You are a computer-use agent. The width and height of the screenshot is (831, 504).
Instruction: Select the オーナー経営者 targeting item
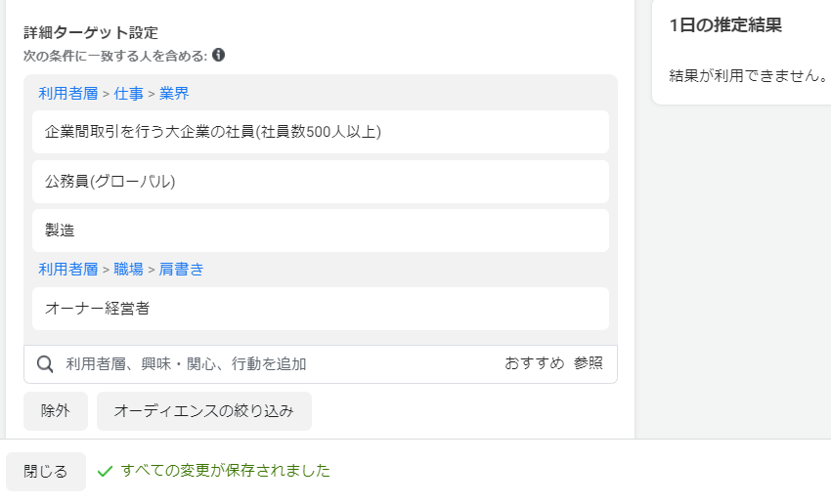click(x=321, y=309)
